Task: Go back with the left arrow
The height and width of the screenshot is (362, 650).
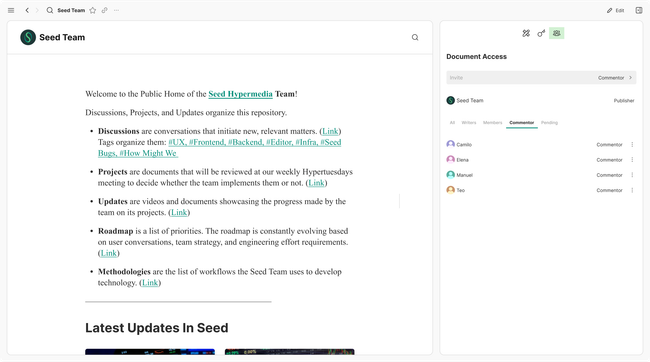Action: [x=27, y=10]
